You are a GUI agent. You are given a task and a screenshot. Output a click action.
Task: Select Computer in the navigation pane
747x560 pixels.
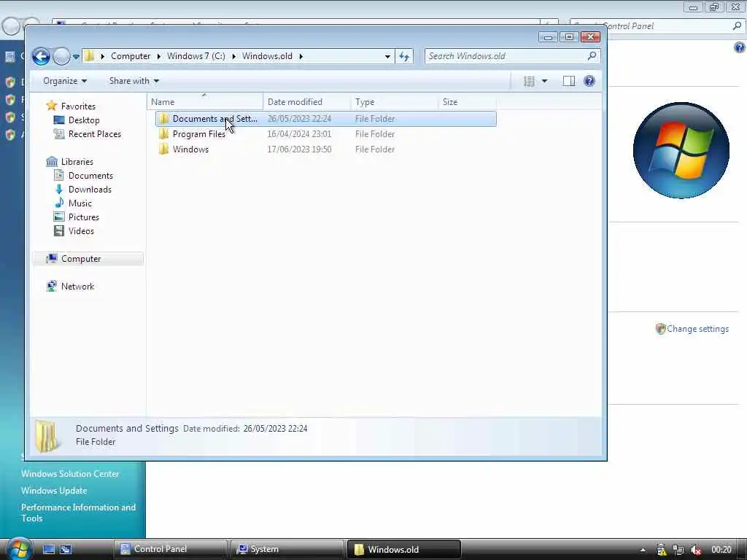pyautogui.click(x=88, y=259)
